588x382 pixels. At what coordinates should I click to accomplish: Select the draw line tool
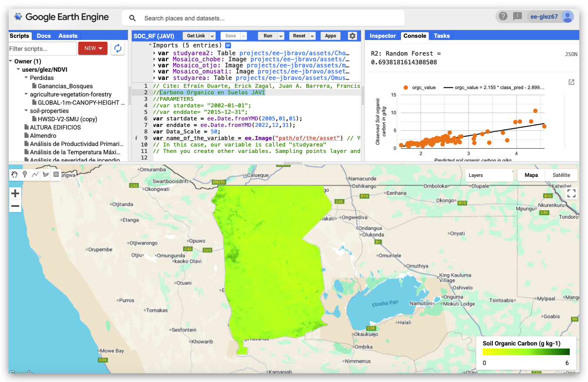(x=35, y=175)
